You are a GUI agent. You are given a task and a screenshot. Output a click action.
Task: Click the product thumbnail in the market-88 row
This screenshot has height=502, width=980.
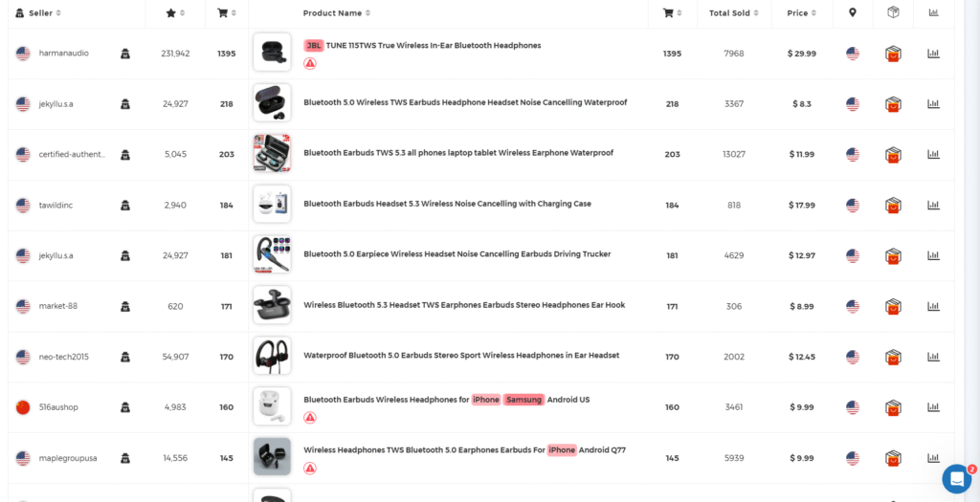272,306
